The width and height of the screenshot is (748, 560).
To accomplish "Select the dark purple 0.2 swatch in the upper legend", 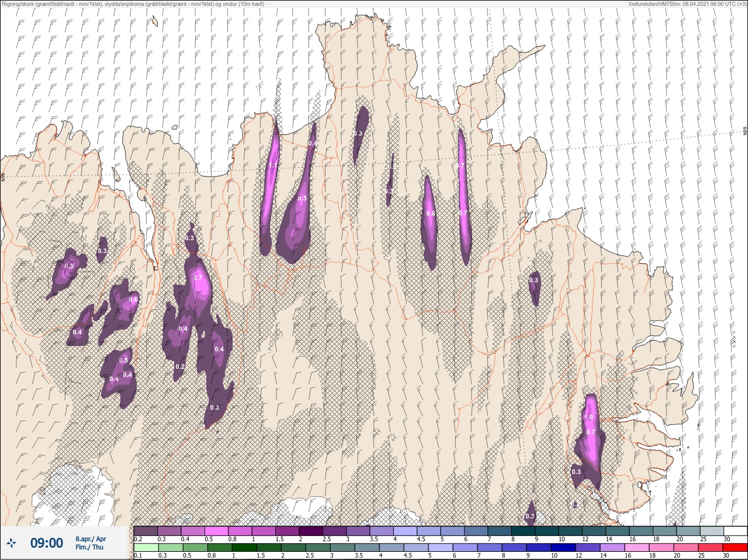I will pyautogui.click(x=146, y=531).
